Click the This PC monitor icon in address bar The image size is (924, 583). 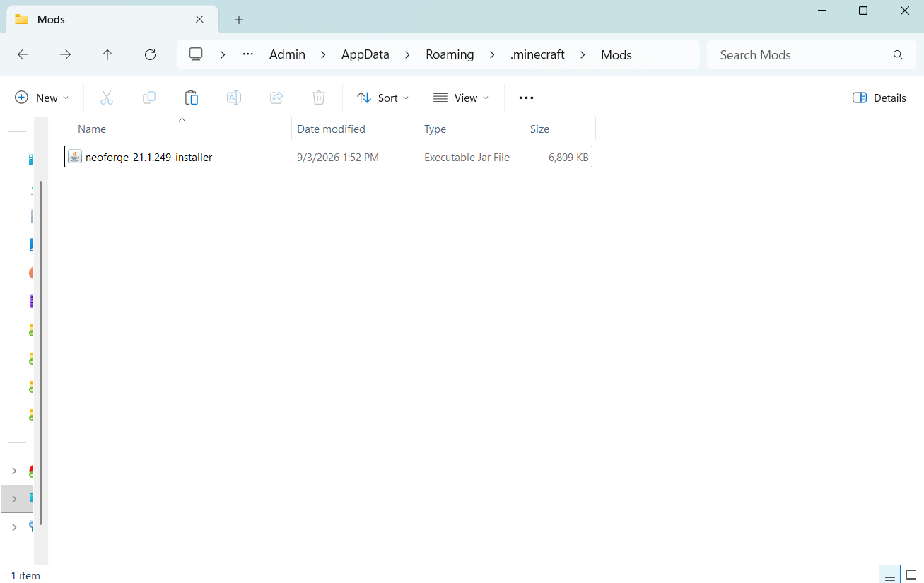[x=196, y=54]
